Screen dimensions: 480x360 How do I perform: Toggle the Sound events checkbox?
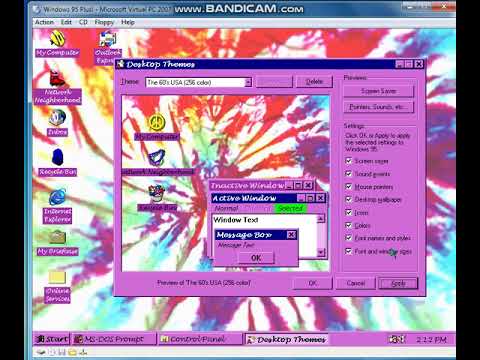[x=349, y=174]
